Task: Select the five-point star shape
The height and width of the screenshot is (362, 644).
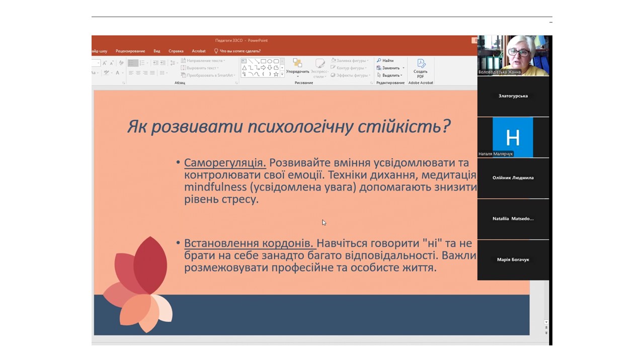Action: pos(276,74)
